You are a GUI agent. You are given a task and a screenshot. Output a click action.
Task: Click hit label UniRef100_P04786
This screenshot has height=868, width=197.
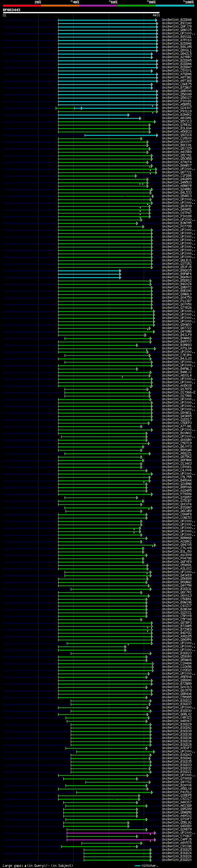coord(177,558)
